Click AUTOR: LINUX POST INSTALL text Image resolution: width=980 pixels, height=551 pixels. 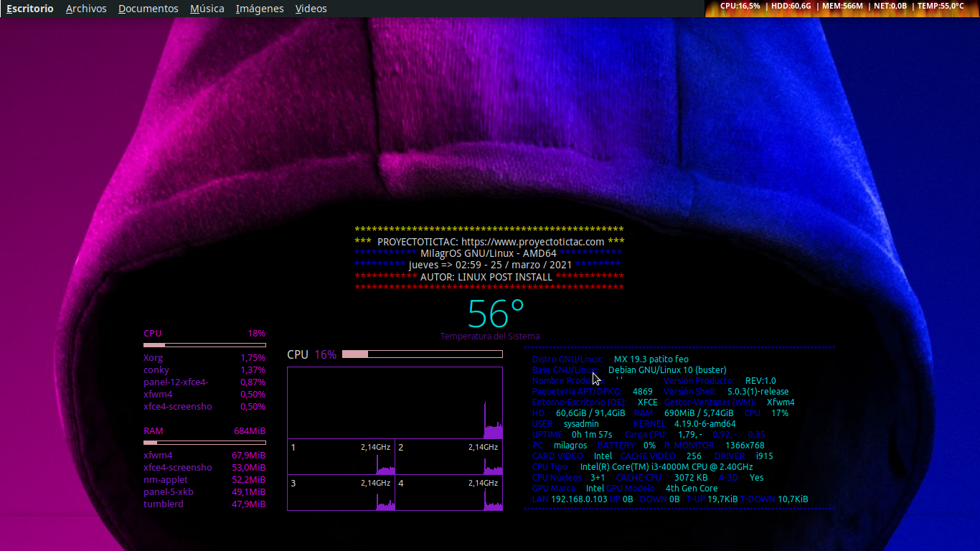(486, 276)
